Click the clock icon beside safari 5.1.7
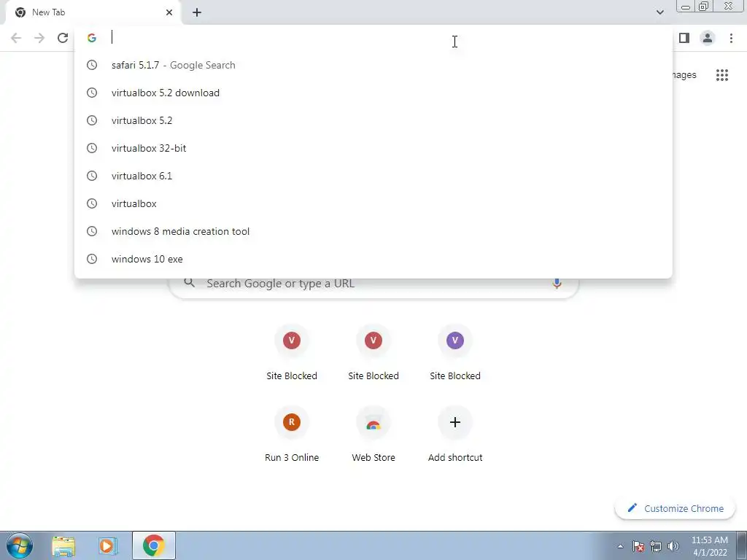Image resolution: width=747 pixels, height=560 pixels. click(92, 65)
